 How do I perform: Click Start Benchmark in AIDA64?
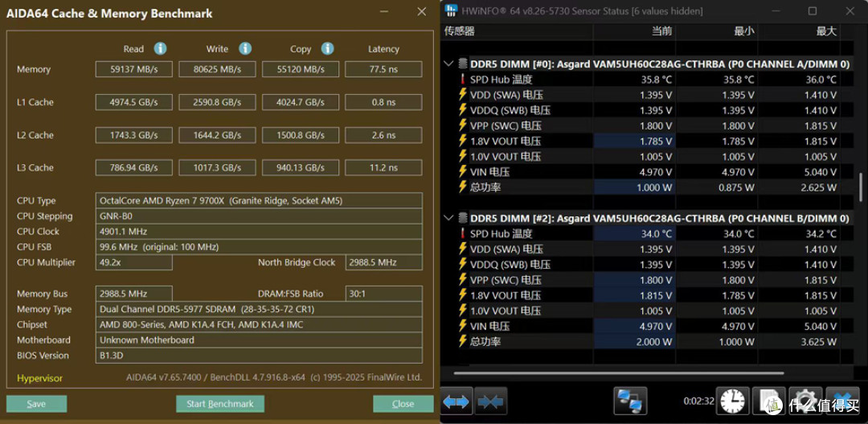219,404
